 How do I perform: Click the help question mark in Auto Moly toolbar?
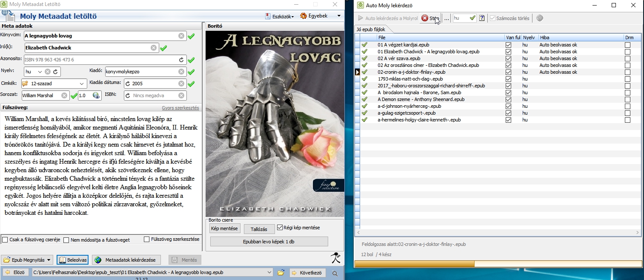coord(482,18)
